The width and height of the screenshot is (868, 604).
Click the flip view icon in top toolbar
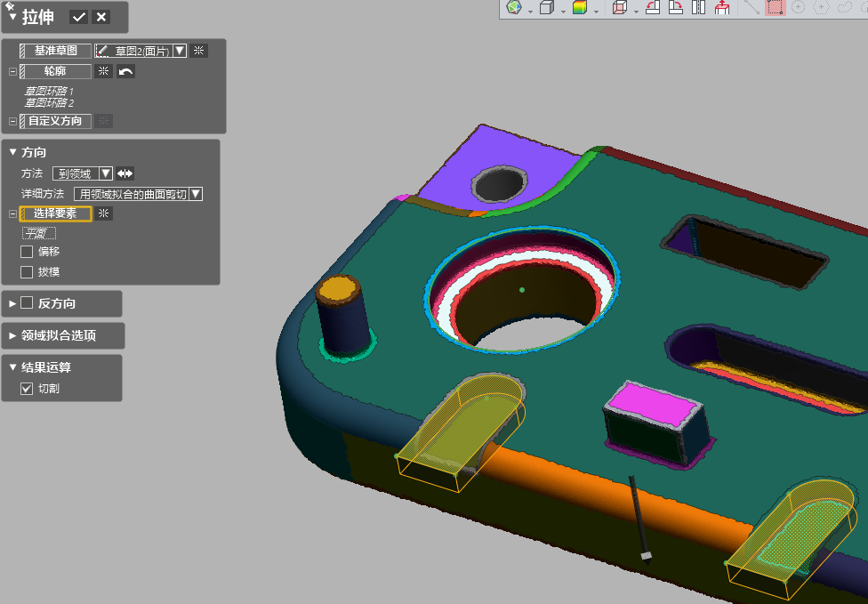(x=698, y=8)
